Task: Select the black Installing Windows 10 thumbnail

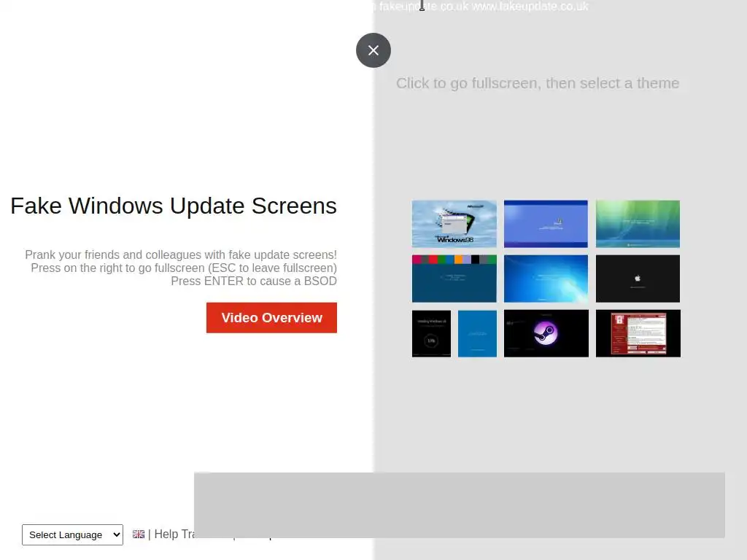Action: click(431, 334)
